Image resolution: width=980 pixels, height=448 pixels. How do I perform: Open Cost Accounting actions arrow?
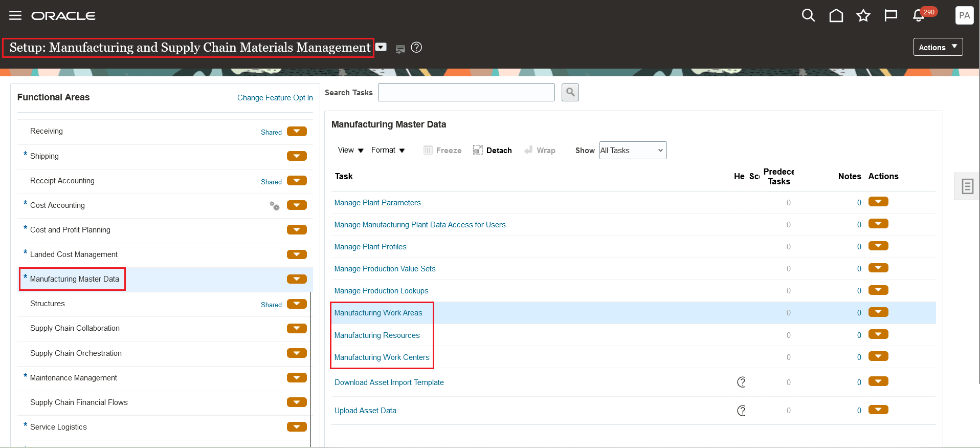(297, 205)
